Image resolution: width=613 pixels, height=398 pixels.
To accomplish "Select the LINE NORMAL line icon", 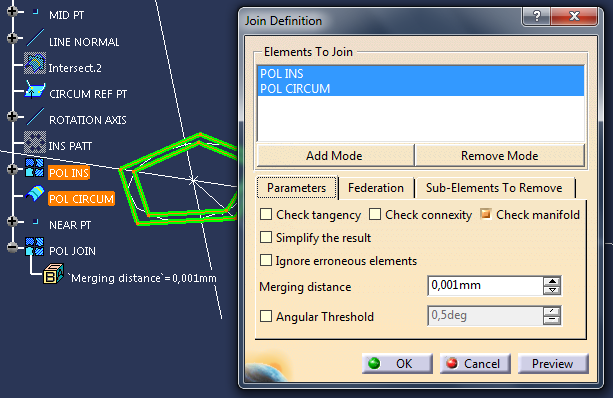I will 35,38.
